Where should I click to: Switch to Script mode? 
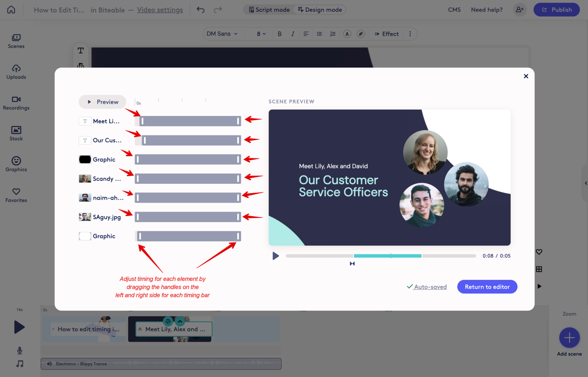[x=269, y=10]
